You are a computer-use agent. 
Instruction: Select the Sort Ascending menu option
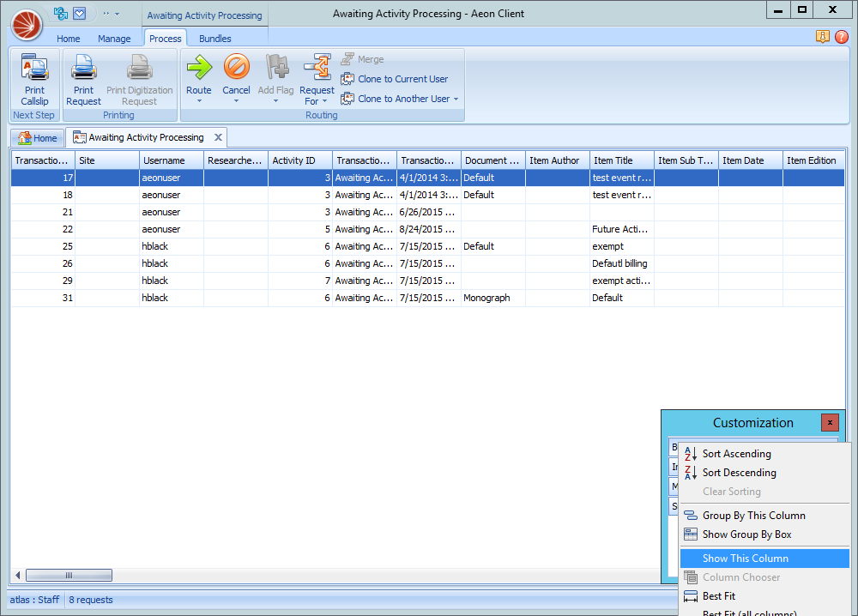(736, 454)
